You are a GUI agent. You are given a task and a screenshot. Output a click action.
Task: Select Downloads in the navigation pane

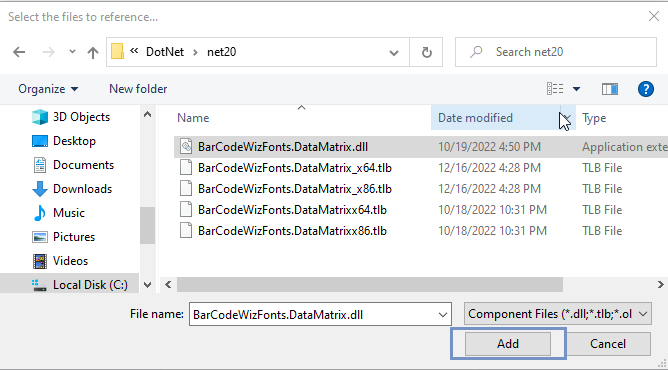pos(82,189)
